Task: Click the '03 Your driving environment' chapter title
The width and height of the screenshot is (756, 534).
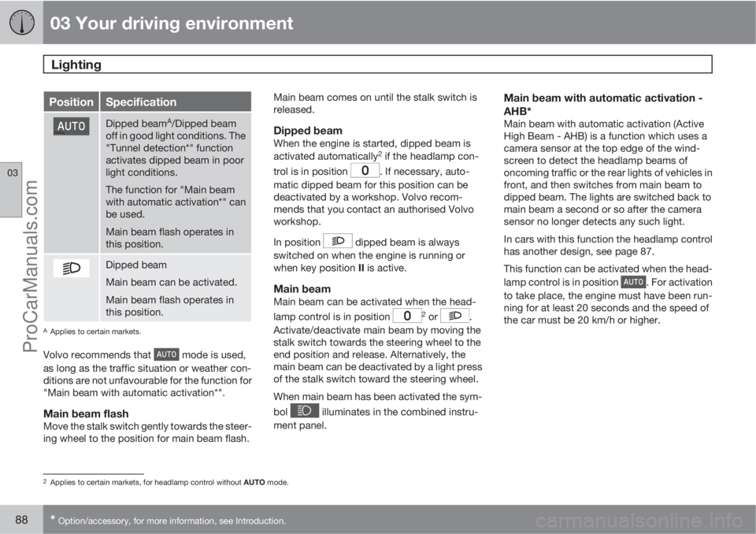Action: [172, 23]
